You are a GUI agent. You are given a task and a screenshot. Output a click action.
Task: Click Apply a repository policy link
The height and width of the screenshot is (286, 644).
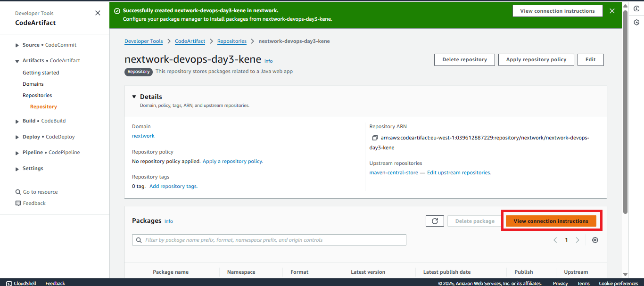(233, 161)
